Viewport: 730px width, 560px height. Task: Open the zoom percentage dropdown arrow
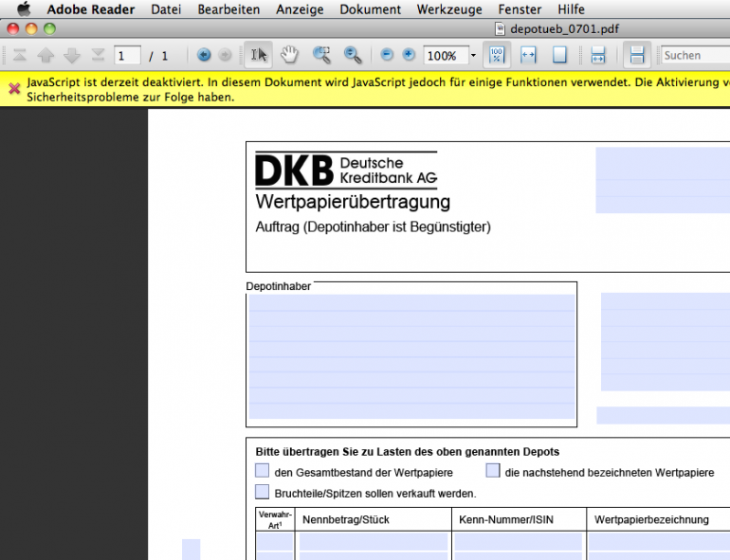473,56
